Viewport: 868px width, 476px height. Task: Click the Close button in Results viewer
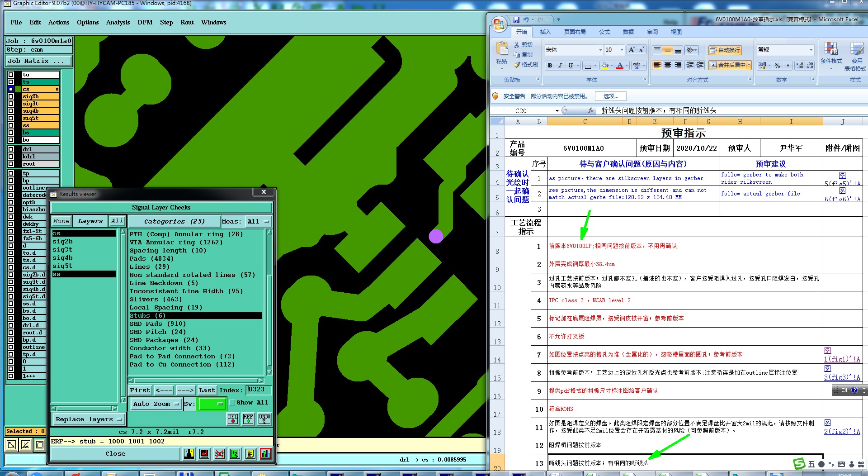[x=116, y=453]
